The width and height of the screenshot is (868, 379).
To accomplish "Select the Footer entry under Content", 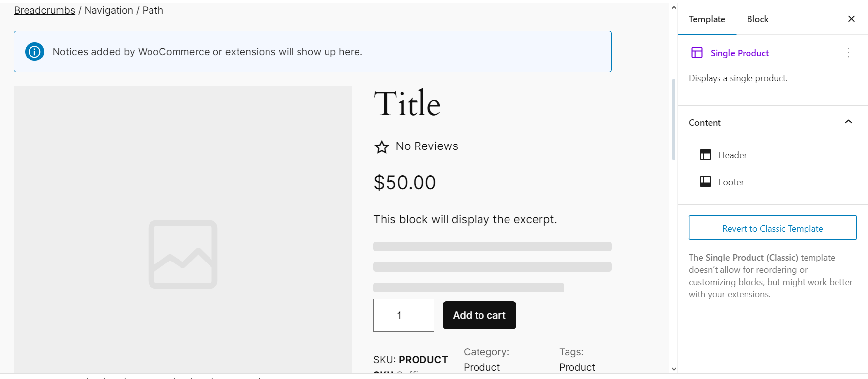I will pos(731,181).
